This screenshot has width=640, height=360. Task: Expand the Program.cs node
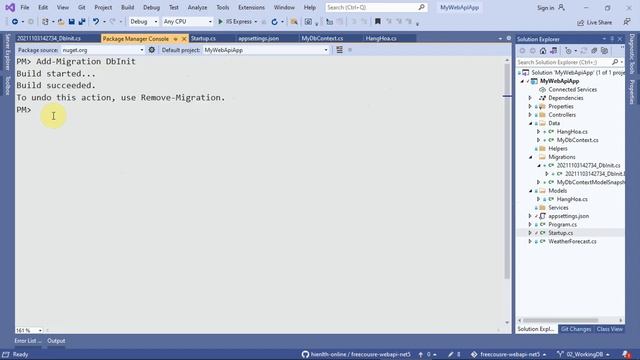tap(530, 224)
